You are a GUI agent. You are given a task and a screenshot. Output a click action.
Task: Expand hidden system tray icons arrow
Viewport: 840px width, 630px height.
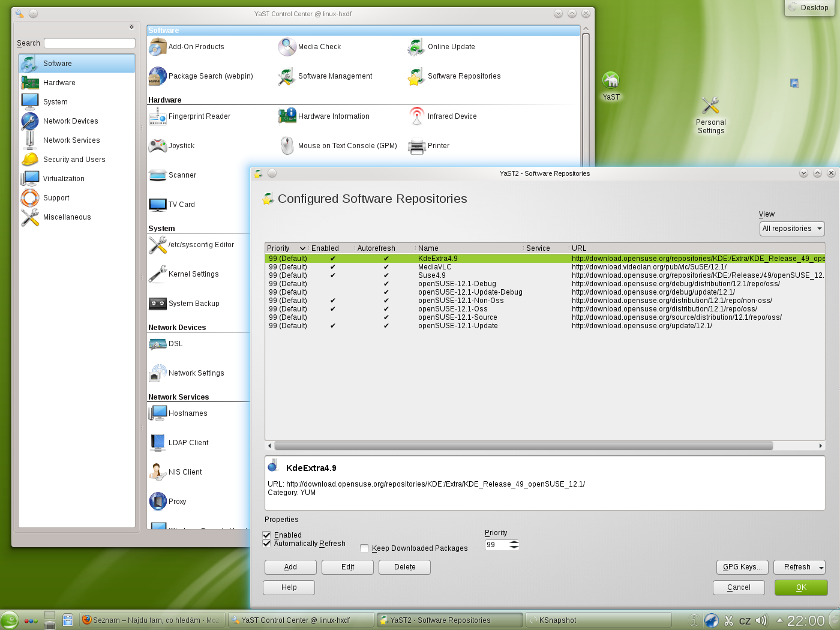click(779, 620)
